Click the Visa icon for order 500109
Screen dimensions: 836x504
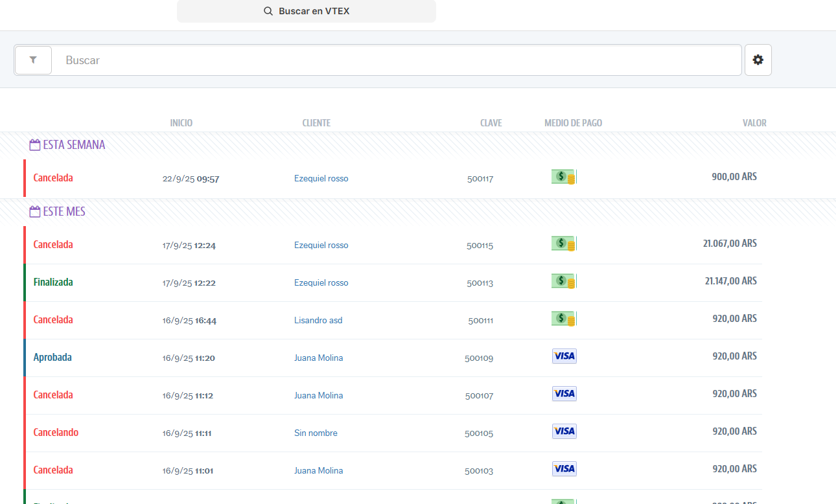564,356
